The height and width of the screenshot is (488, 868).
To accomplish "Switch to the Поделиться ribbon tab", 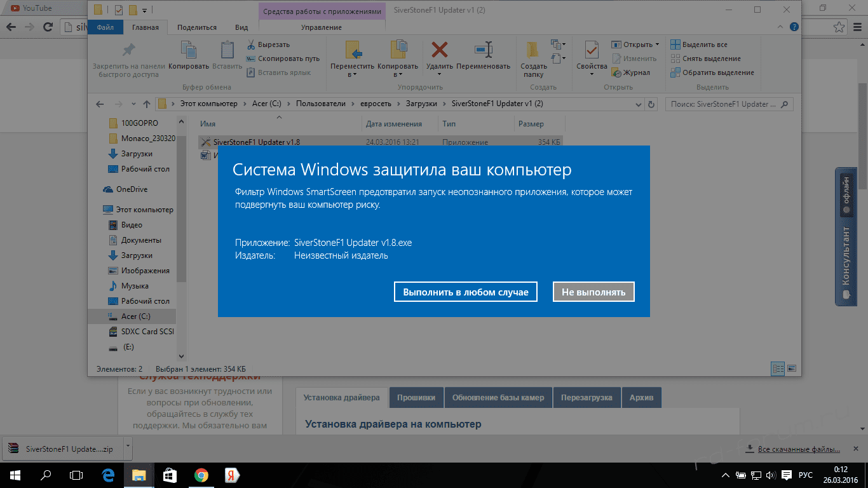I will (x=197, y=27).
